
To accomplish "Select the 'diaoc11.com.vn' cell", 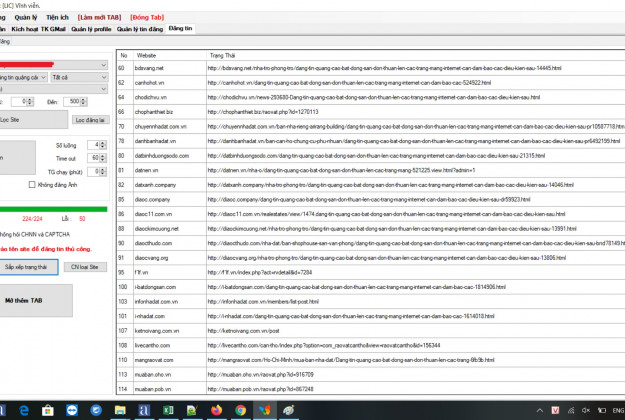I will [170, 214].
